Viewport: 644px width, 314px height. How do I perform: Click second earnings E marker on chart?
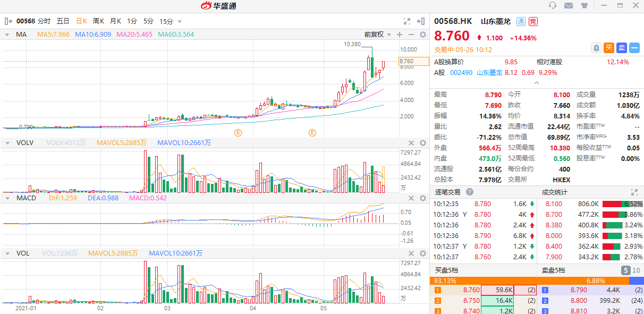tap(312, 132)
